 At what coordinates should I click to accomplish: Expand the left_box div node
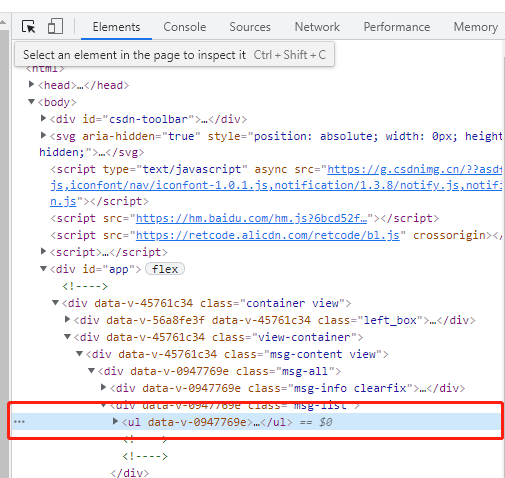[67, 319]
